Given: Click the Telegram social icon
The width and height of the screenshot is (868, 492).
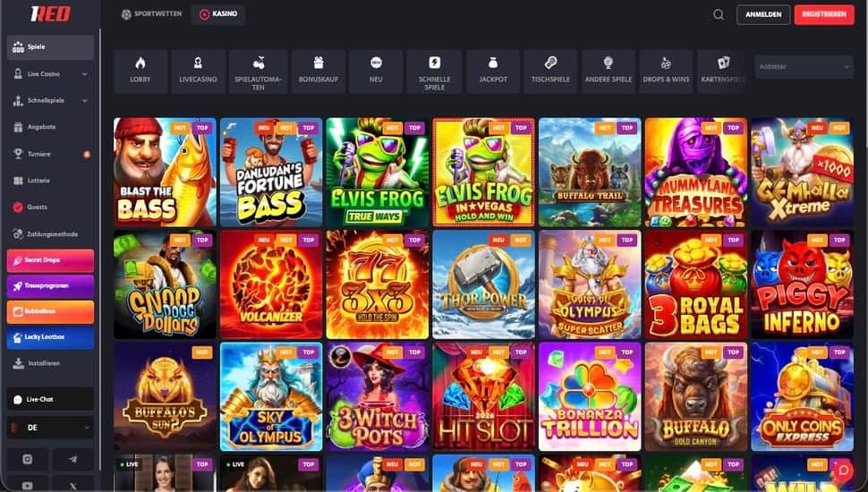Looking at the screenshot, I should coord(73,459).
